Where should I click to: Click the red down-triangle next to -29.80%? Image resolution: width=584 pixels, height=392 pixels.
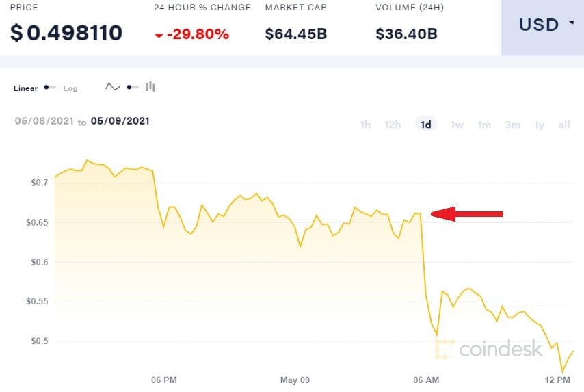(159, 36)
